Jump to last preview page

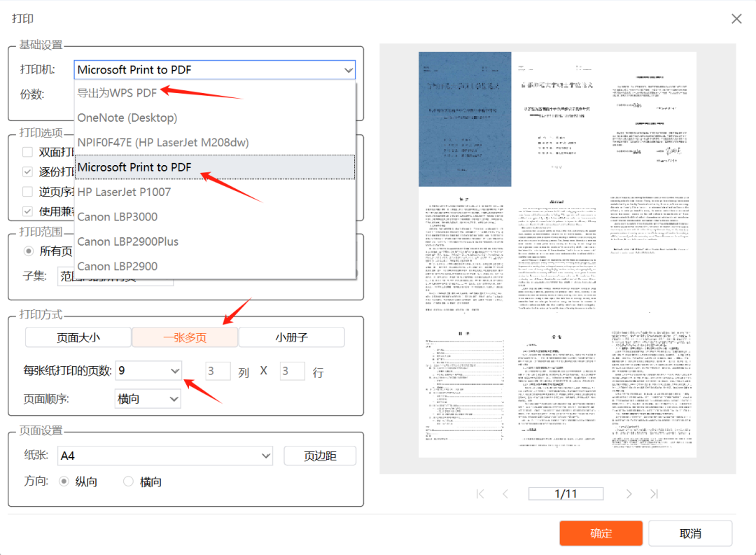coord(654,493)
